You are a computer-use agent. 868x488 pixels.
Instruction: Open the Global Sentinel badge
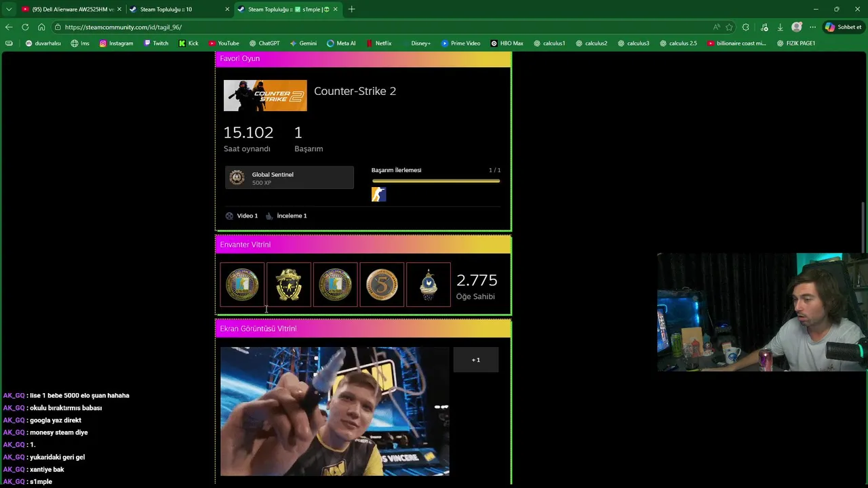[290, 178]
